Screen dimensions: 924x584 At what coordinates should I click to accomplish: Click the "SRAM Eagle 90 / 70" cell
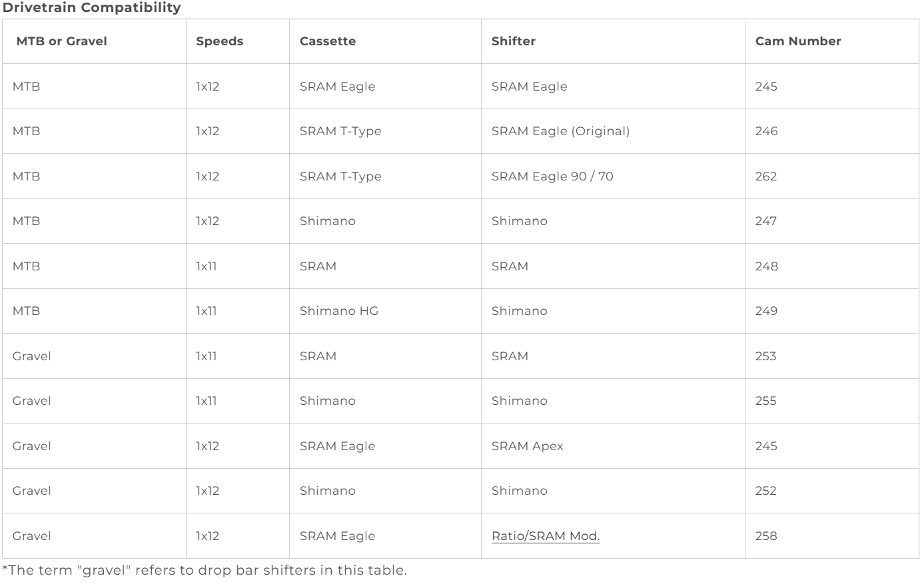point(552,176)
